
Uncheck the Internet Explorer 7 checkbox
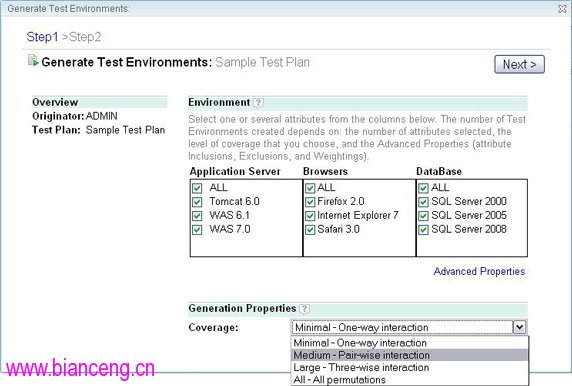coord(310,216)
